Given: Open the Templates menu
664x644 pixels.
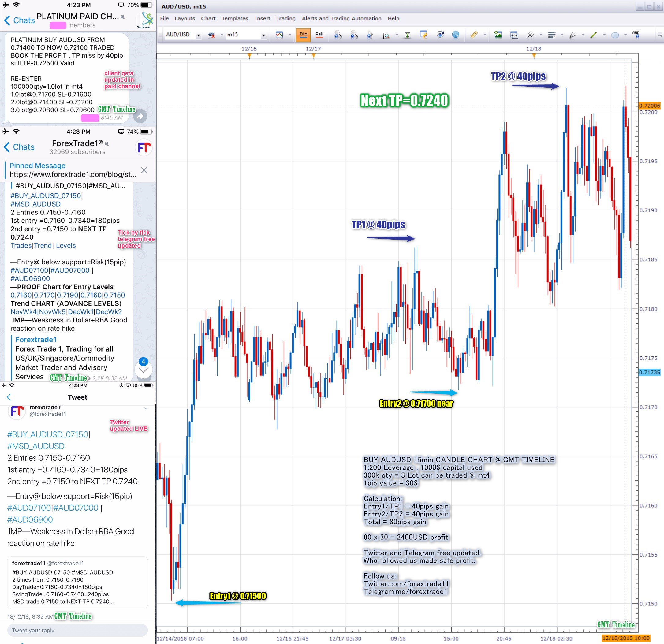Looking at the screenshot, I should click(x=235, y=19).
